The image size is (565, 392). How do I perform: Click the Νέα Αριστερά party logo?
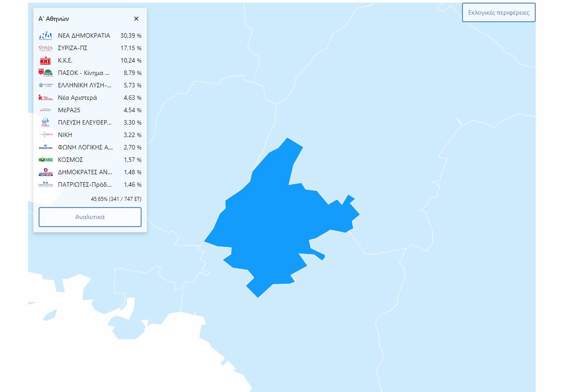coord(46,98)
